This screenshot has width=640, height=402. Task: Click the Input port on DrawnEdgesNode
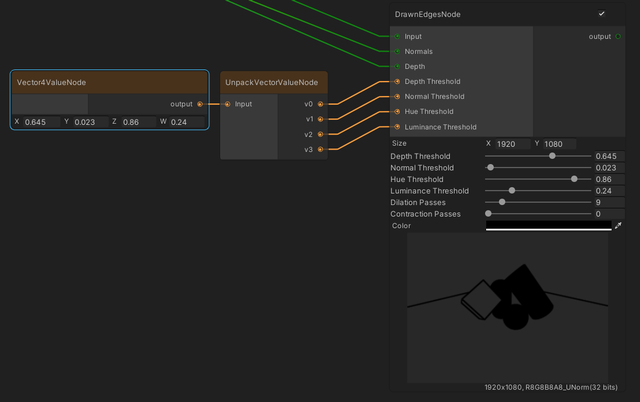[x=396, y=36]
